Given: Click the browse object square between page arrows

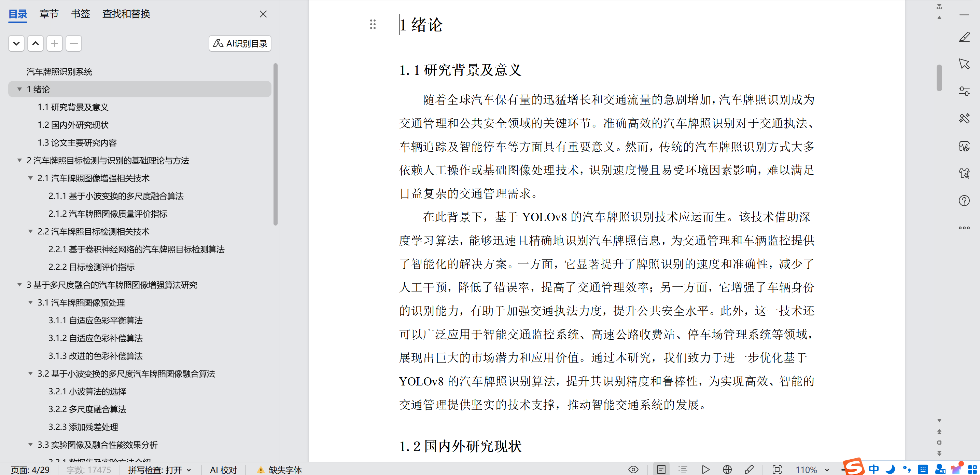Looking at the screenshot, I should pos(939,443).
